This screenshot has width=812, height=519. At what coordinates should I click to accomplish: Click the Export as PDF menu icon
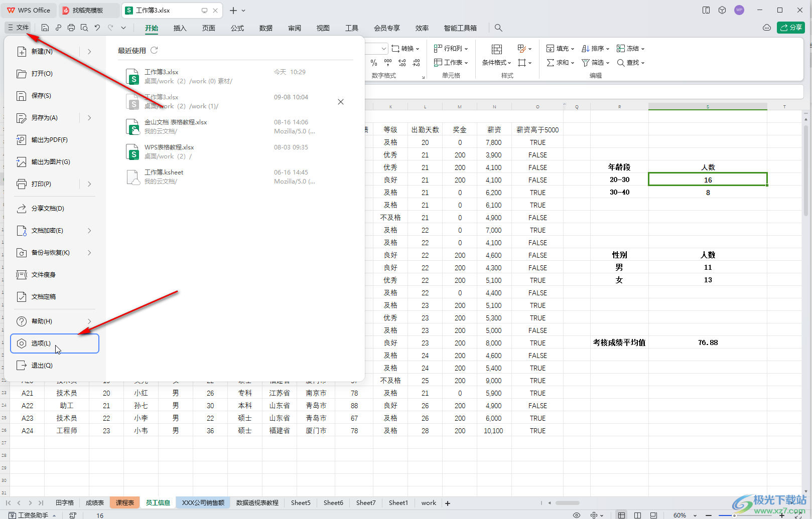pos(22,140)
